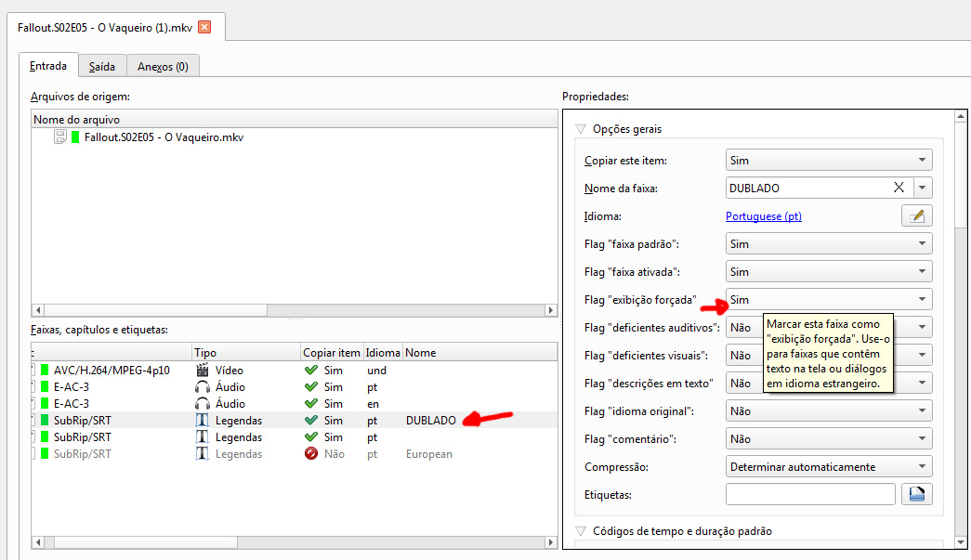The width and height of the screenshot is (971, 560).
Task: Click inside the Etiquetas text field
Action: coord(809,495)
